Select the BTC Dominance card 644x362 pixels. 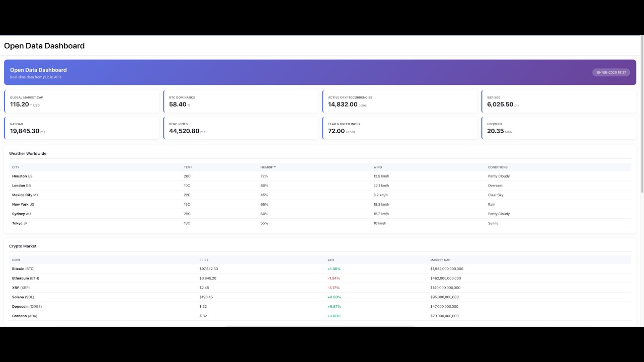pos(240,102)
